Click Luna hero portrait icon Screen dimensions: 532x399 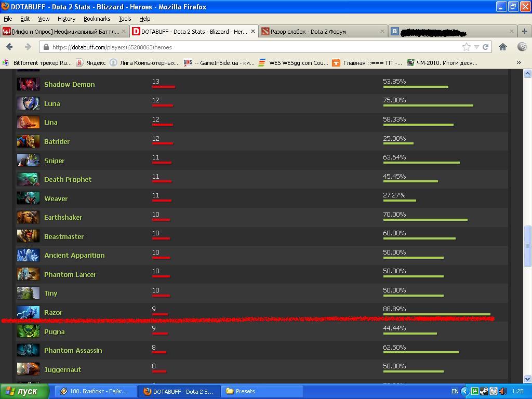pyautogui.click(x=28, y=103)
